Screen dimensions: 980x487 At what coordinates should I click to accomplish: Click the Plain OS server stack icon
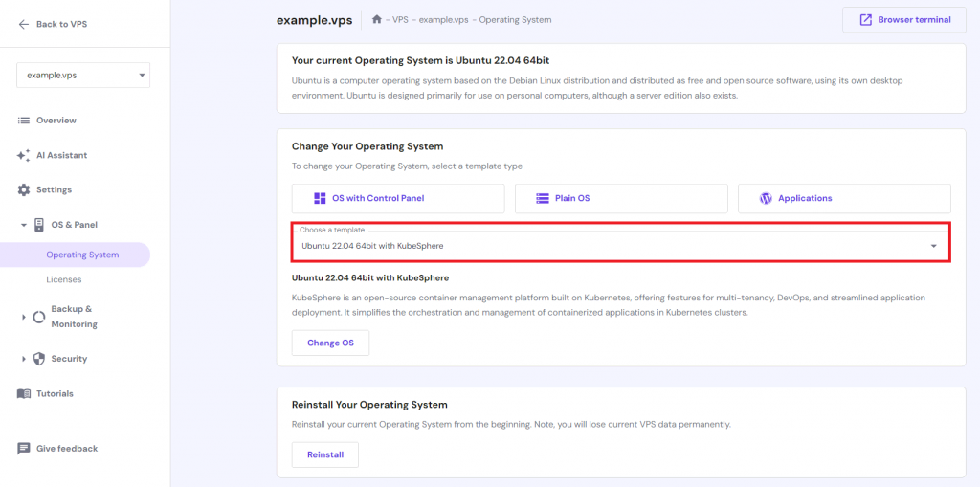(542, 198)
